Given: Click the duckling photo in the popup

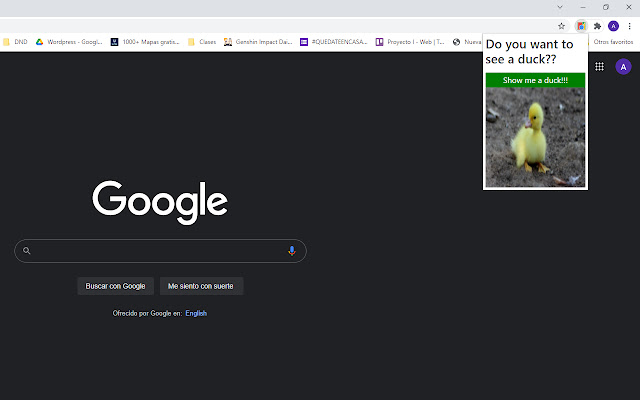Looking at the screenshot, I should pyautogui.click(x=535, y=137).
